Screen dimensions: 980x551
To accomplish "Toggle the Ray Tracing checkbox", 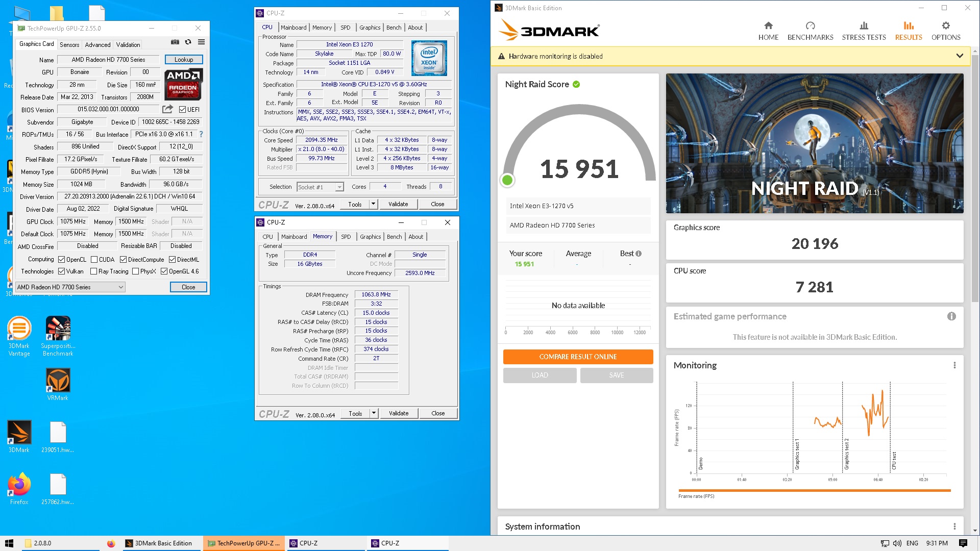I will [93, 271].
